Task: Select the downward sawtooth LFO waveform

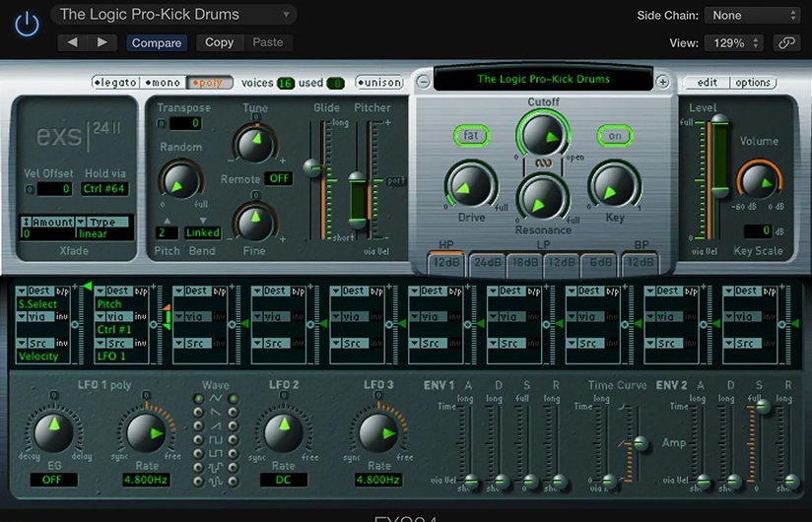Action: click(x=216, y=413)
